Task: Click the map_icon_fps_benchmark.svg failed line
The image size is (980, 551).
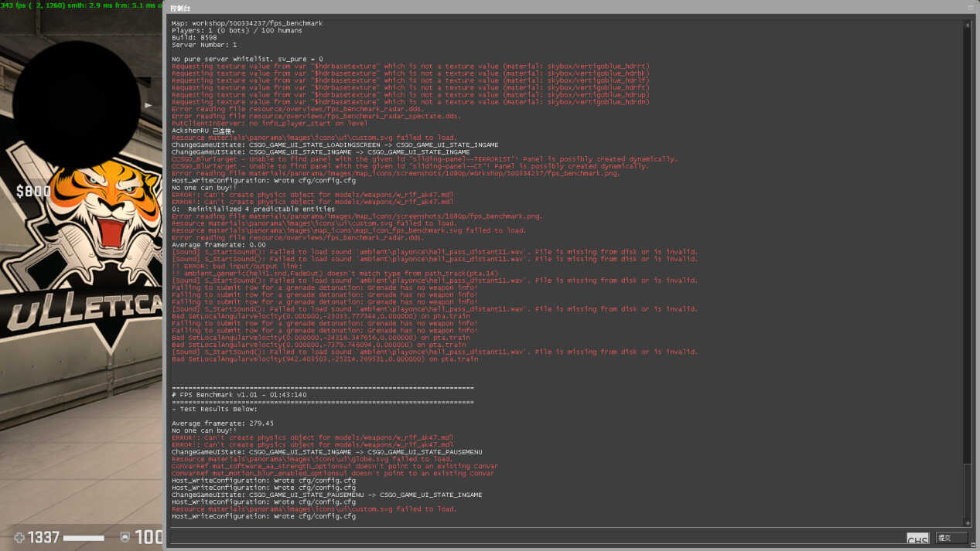Action: coord(349,230)
